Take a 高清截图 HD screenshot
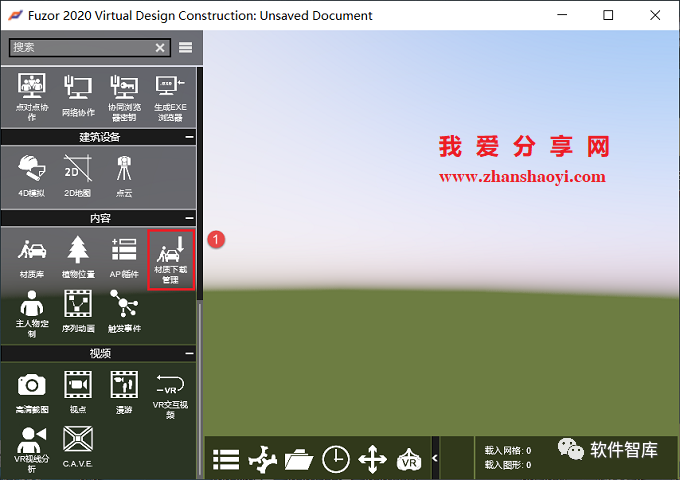 coord(32,393)
